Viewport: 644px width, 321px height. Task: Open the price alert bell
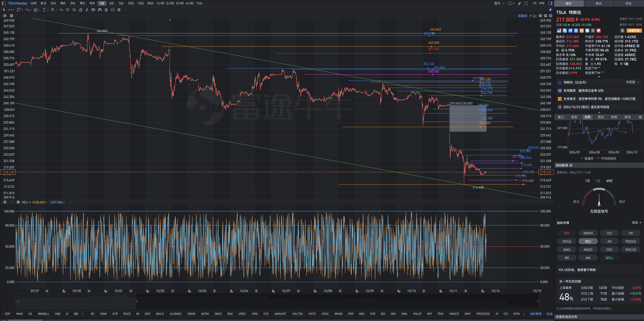(x=622, y=31)
